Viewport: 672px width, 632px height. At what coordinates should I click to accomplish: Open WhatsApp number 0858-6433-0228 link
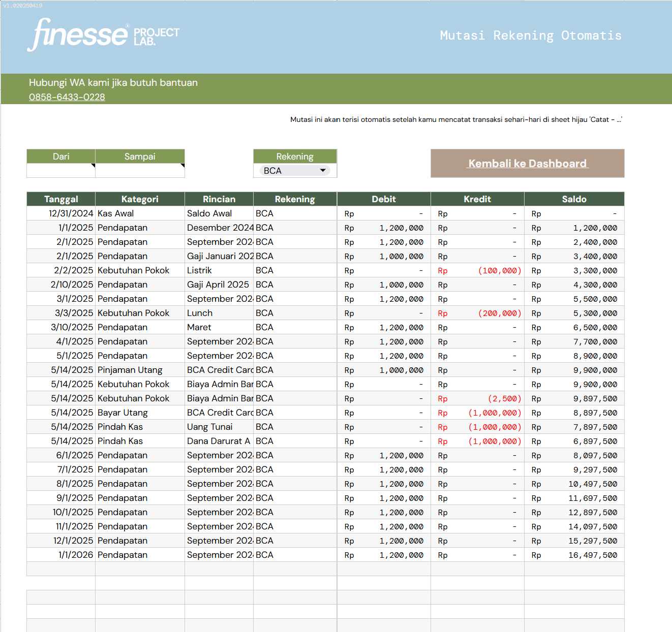tap(67, 97)
